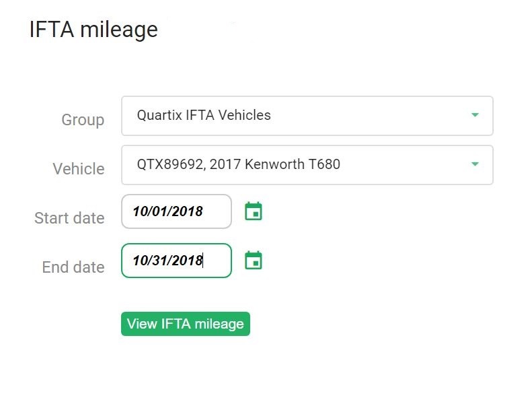Screen dimensions: 532x404
Task: Focus the Start date field showing 10/01/2018
Action: [176, 211]
